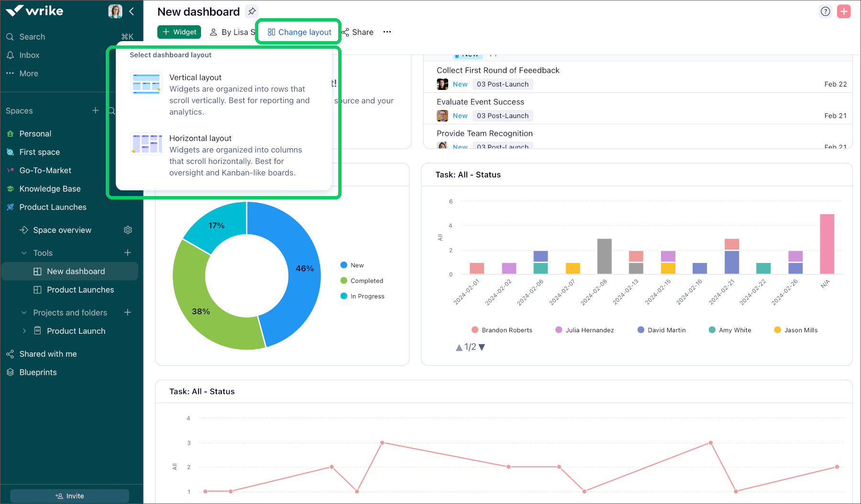861x504 pixels.
Task: Collapse the left sidebar
Action: point(132,11)
